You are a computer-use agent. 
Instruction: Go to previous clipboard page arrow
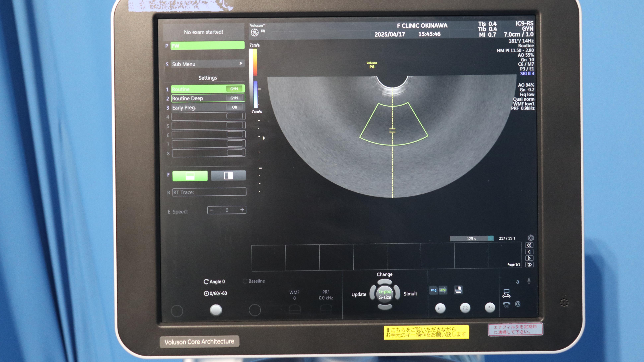click(x=529, y=252)
